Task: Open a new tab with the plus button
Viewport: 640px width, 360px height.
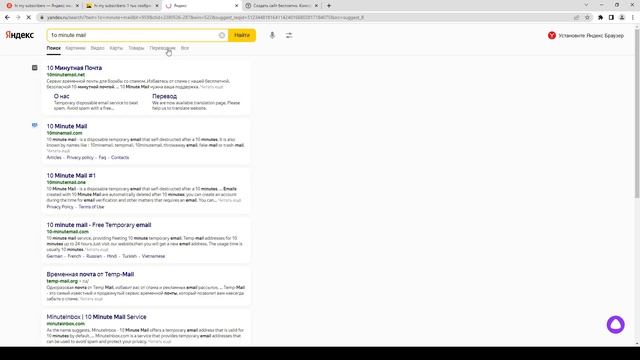Action: click(329, 6)
